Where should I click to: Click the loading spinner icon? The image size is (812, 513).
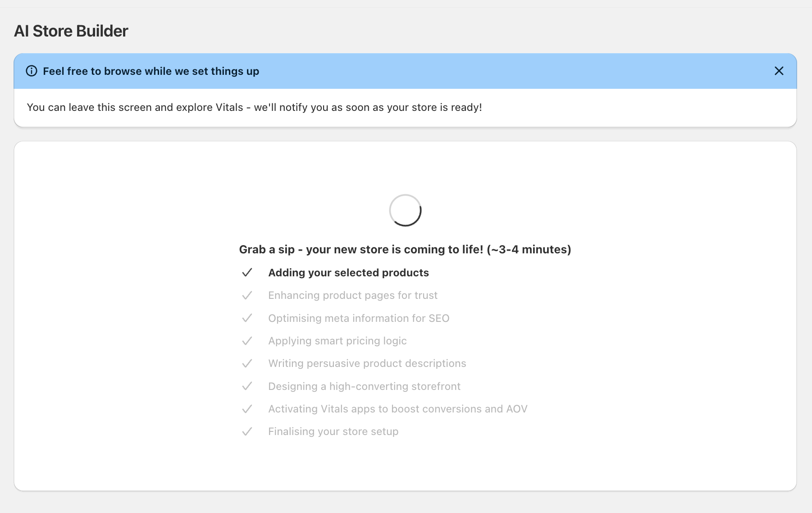pyautogui.click(x=405, y=211)
